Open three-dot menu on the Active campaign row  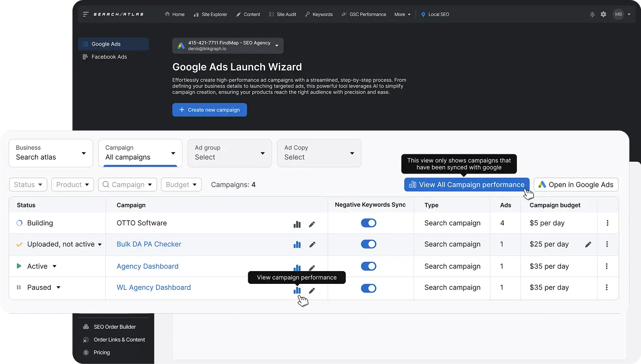[x=607, y=266]
